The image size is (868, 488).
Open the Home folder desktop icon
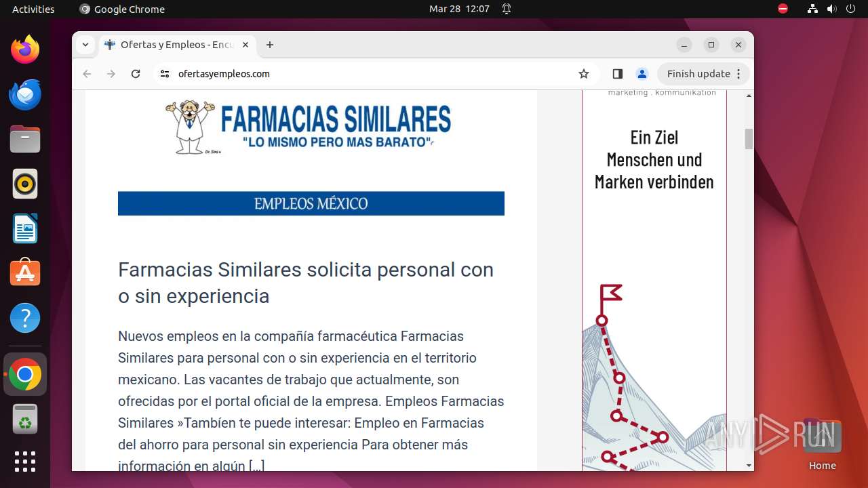pos(822,445)
